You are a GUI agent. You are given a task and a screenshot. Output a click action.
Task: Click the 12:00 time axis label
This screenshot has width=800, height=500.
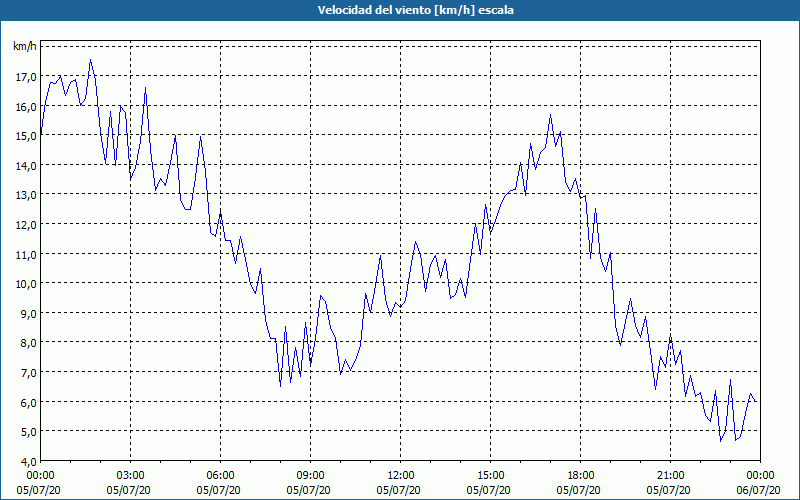[401, 476]
